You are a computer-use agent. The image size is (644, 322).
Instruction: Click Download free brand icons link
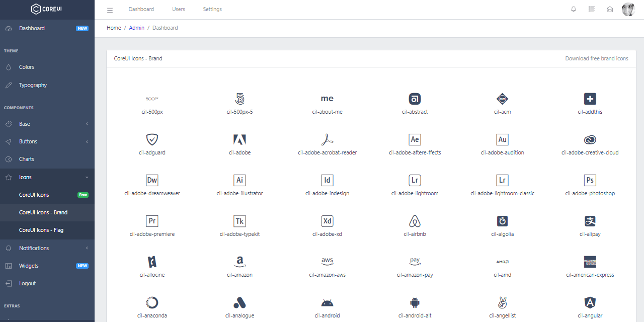pyautogui.click(x=597, y=58)
